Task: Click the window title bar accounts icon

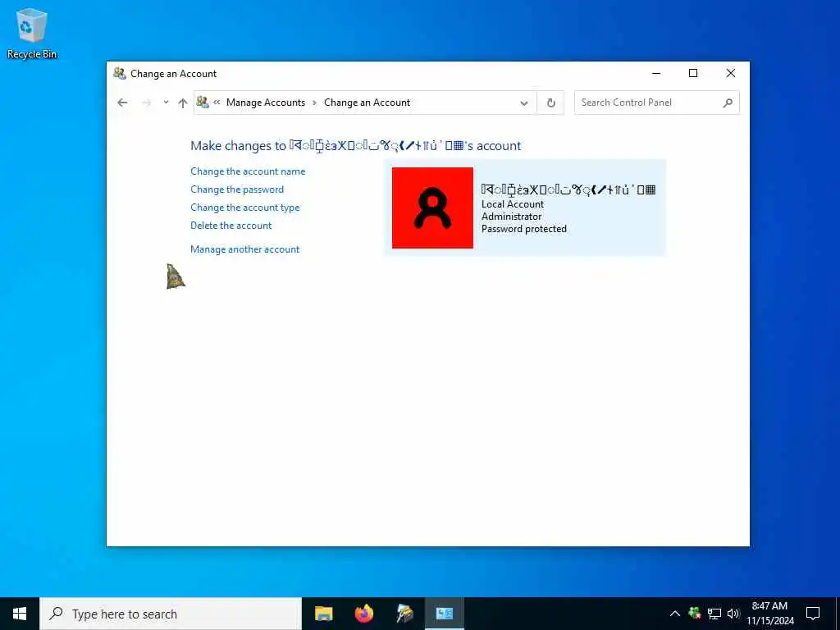Action: click(120, 73)
